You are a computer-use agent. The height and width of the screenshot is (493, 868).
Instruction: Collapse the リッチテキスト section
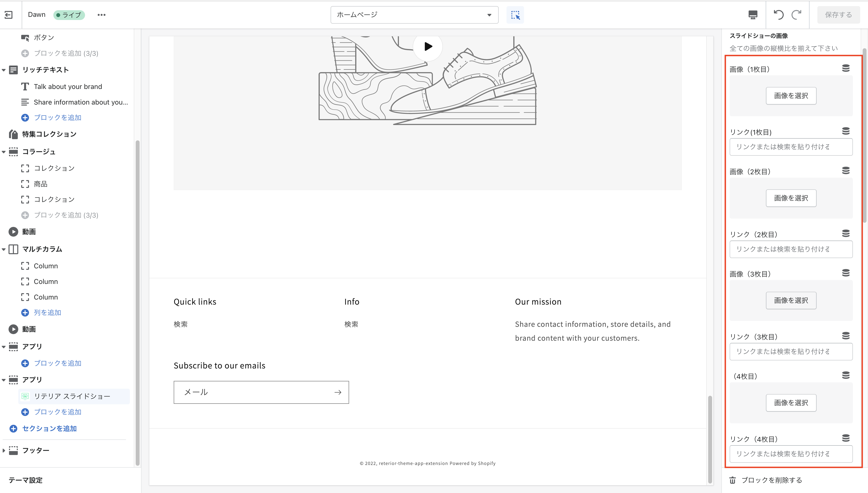(x=4, y=70)
